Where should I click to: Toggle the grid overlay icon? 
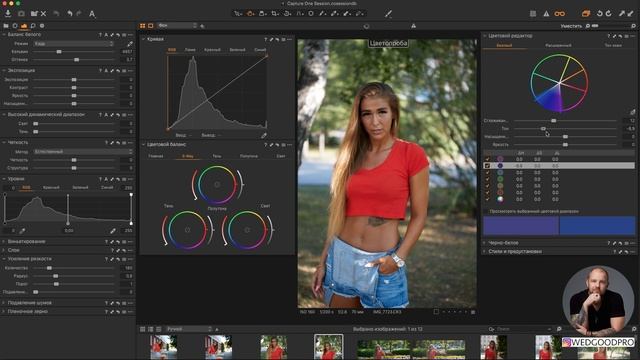pos(533,14)
